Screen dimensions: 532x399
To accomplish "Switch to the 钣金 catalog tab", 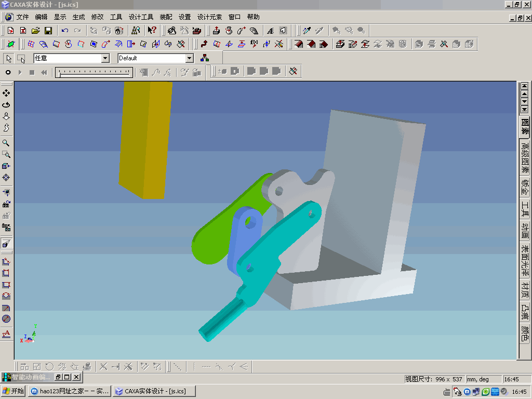I will [525, 187].
